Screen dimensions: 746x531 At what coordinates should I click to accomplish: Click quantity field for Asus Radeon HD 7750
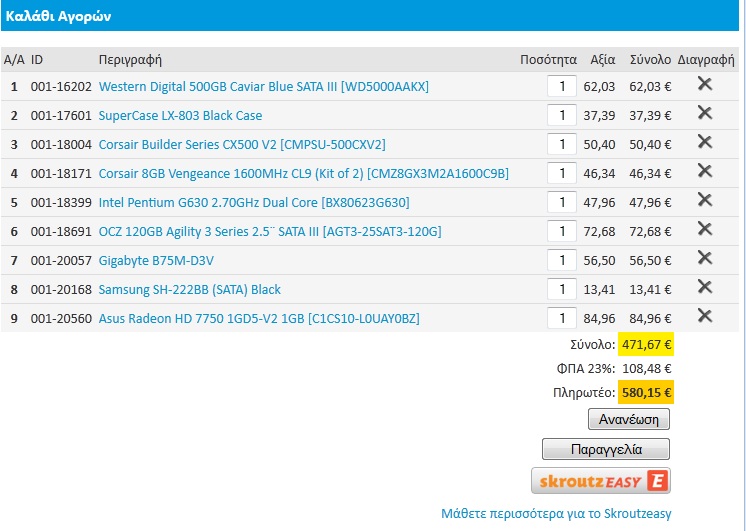pyautogui.click(x=562, y=318)
